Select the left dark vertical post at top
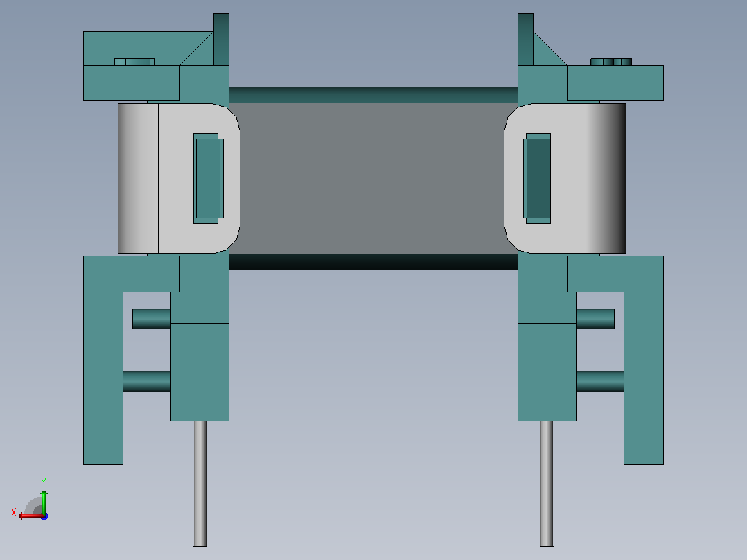 pyautogui.click(x=222, y=39)
